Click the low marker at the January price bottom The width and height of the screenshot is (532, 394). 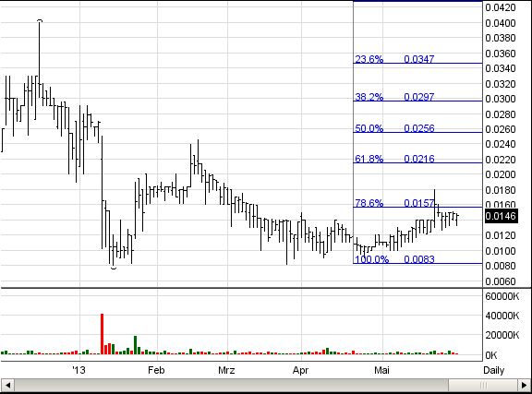click(x=114, y=268)
